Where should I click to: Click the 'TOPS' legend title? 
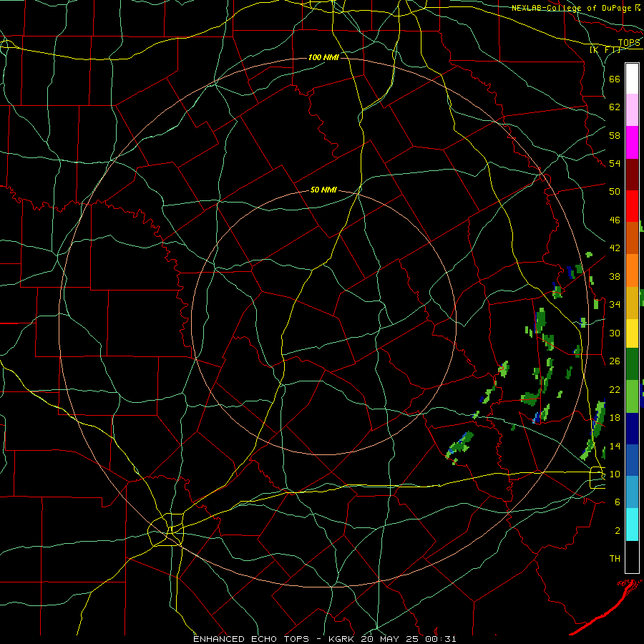point(629,43)
